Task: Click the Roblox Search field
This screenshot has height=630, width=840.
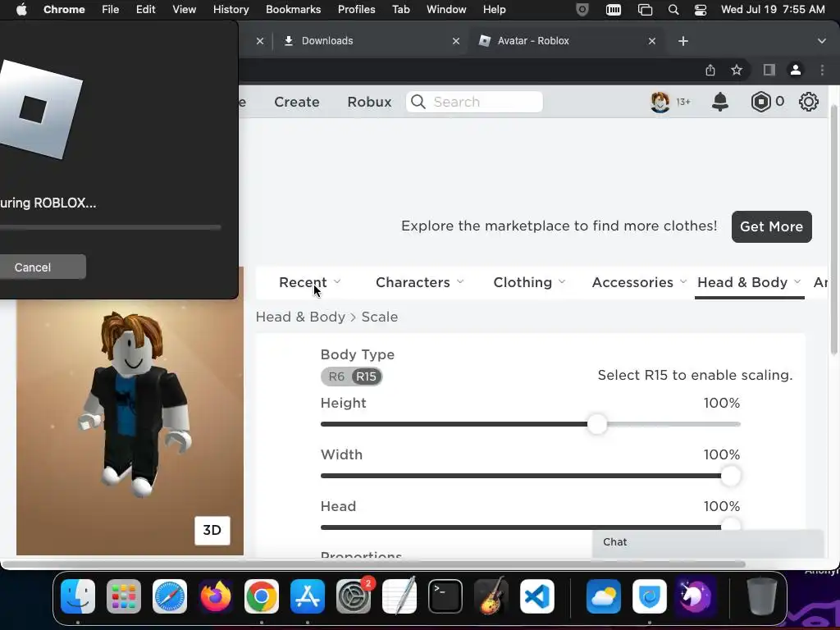Action: [474, 102]
